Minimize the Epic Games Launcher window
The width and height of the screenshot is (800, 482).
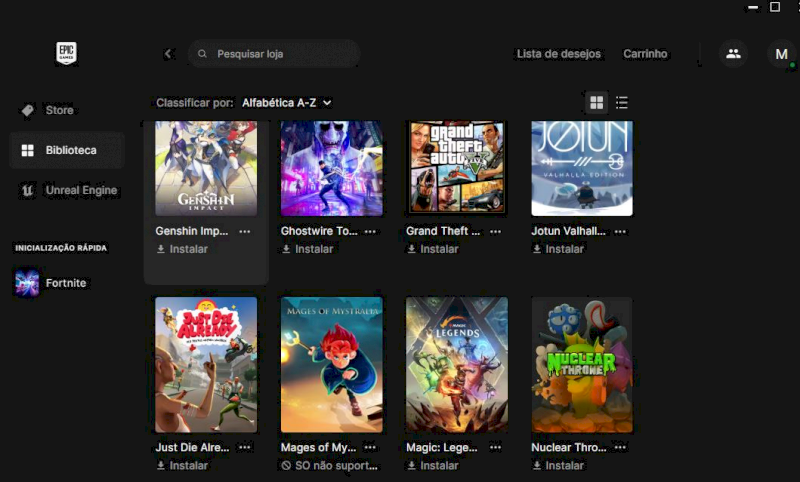click(753, 7)
